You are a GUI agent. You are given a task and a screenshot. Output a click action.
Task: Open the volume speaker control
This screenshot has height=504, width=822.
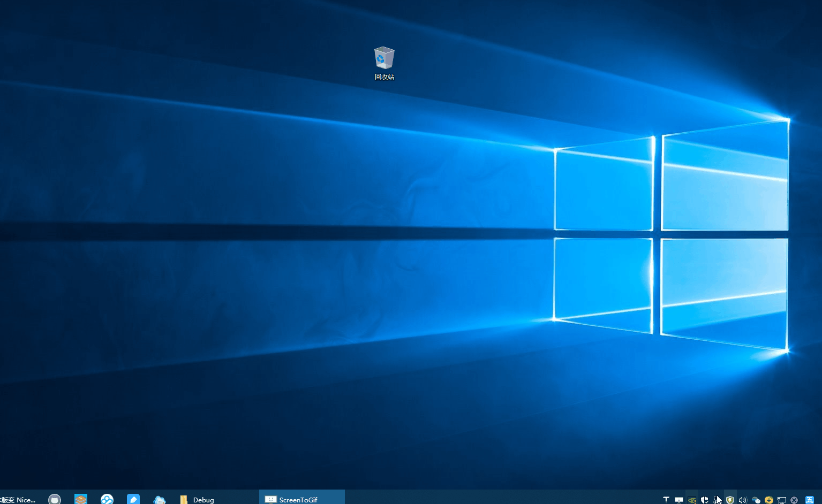[x=743, y=500]
